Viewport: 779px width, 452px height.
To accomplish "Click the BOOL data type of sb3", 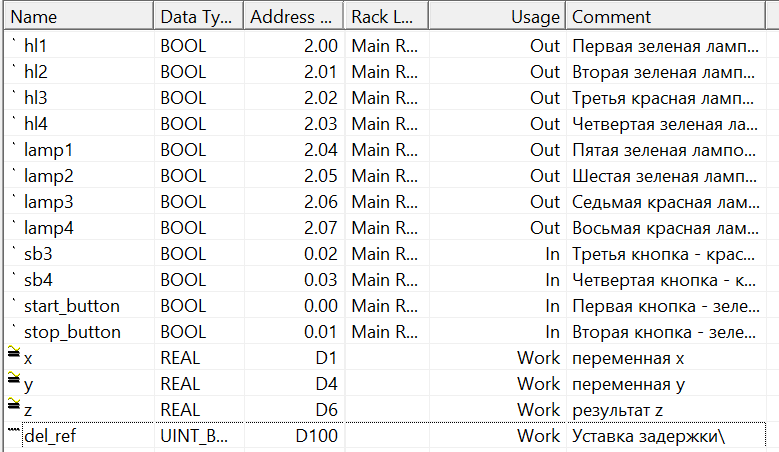I will point(183,254).
